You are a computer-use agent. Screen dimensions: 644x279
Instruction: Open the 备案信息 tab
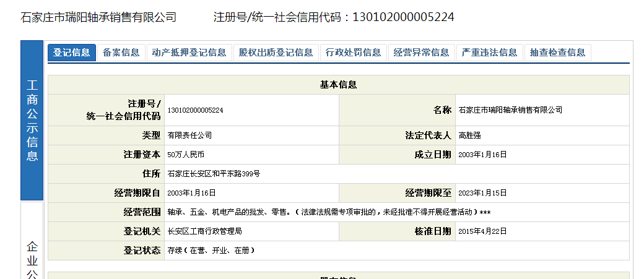pos(121,53)
